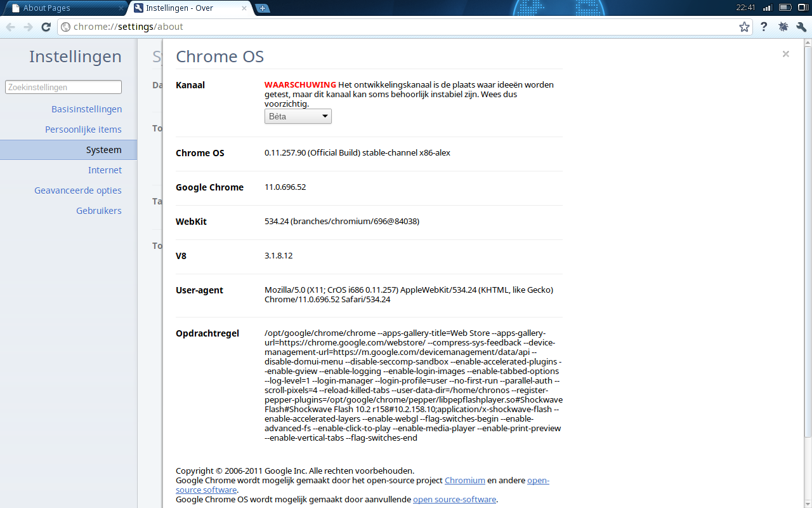This screenshot has width=812, height=508.
Task: Click the Chrome OS overlay heading
Action: coord(219,57)
